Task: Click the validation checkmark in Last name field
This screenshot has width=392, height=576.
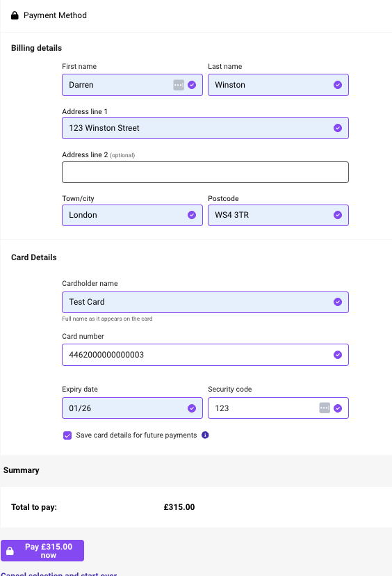Action: 338,85
